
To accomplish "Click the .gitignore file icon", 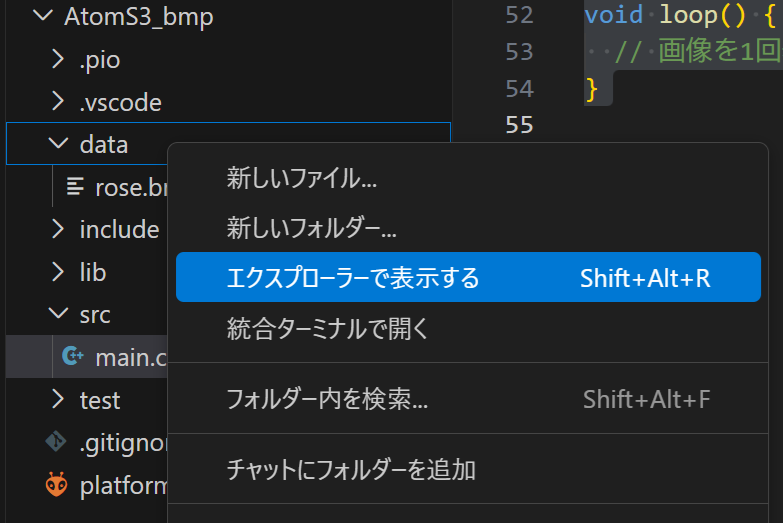I will click(x=56, y=443).
